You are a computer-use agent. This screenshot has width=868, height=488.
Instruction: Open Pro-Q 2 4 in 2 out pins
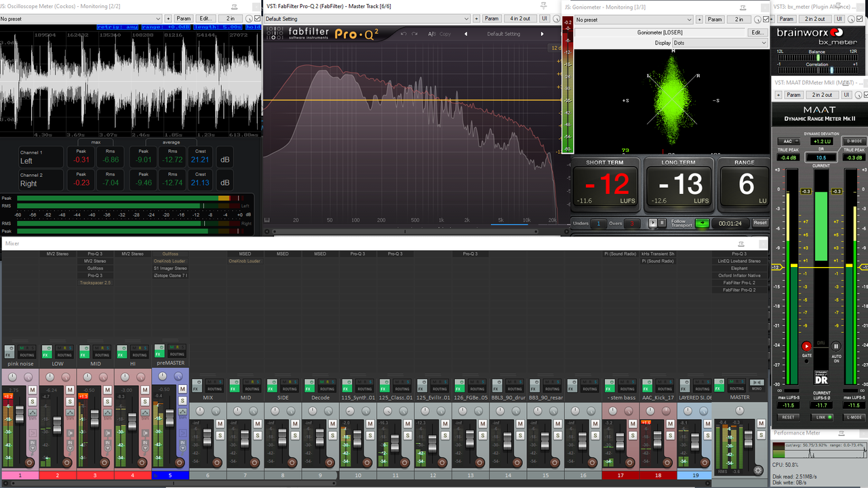pyautogui.click(x=520, y=19)
